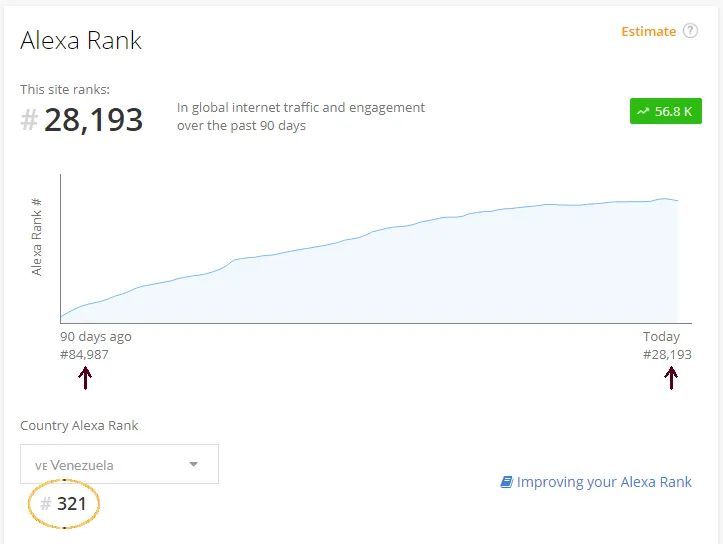Click the 90 days ago axis label
Viewport: 723px width, 544px height.
pos(95,337)
